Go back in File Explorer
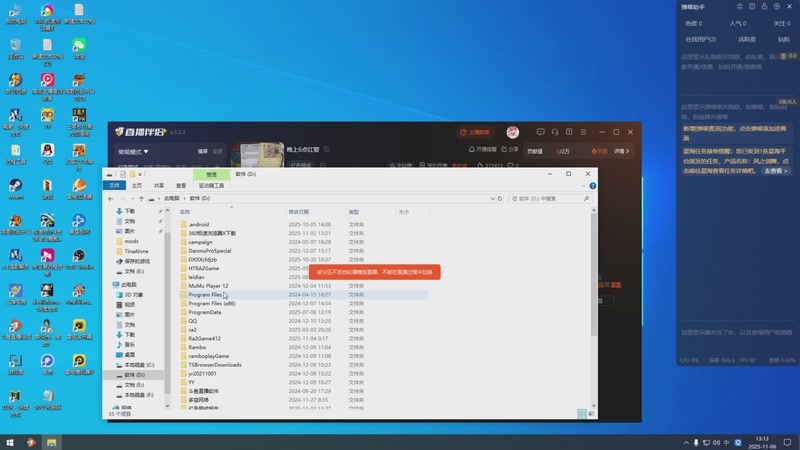Viewport: 800px width, 450px height. point(111,198)
